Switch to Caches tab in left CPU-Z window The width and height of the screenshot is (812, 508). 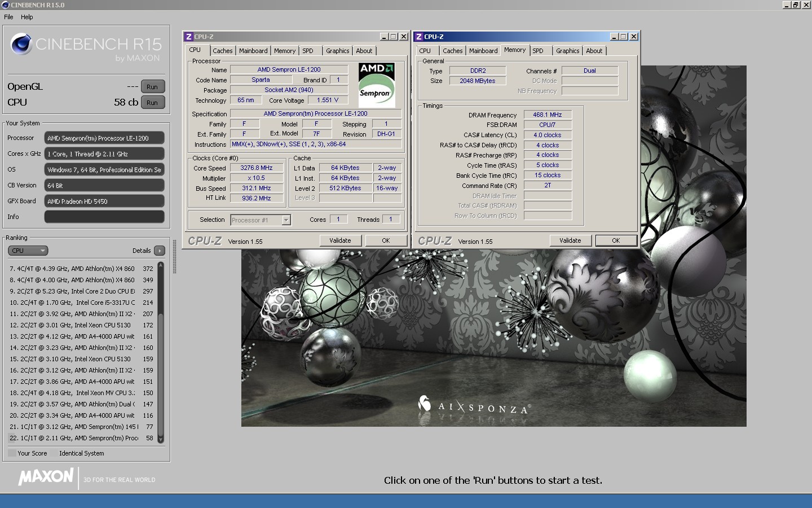223,51
